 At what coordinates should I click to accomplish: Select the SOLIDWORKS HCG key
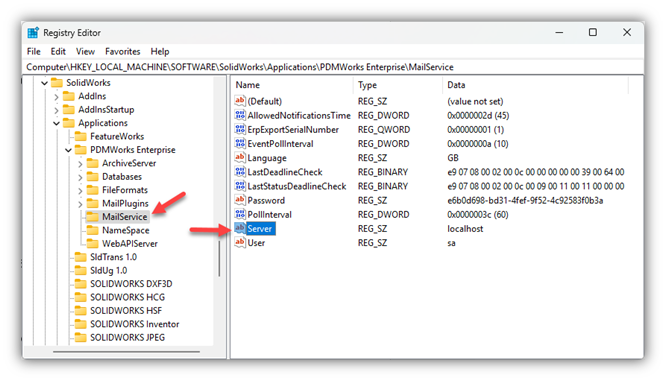pos(127,297)
